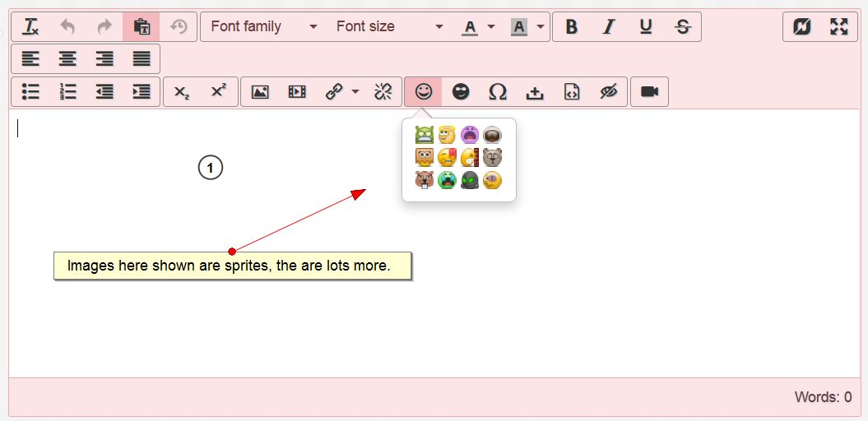Toggle bold formatting

pos(572,27)
